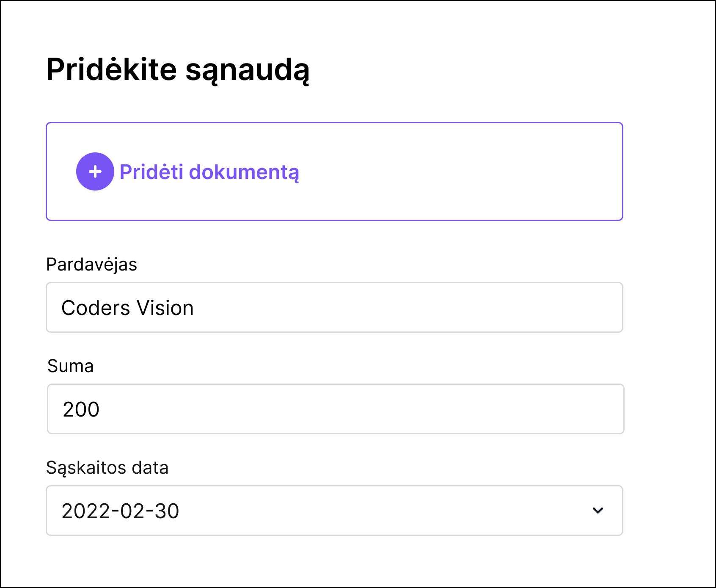This screenshot has width=716, height=588.
Task: Select the date value 2022-02-30
Action: pyautogui.click(x=120, y=511)
